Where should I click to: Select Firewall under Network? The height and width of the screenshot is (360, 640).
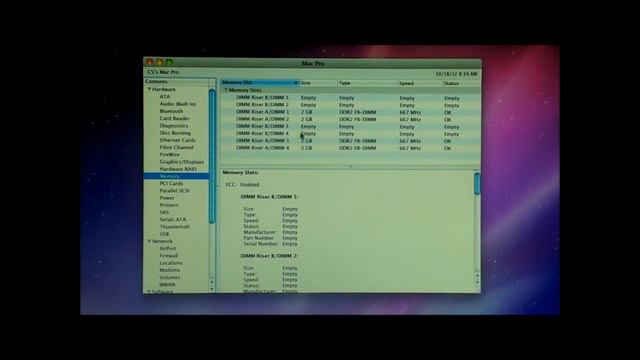169,256
